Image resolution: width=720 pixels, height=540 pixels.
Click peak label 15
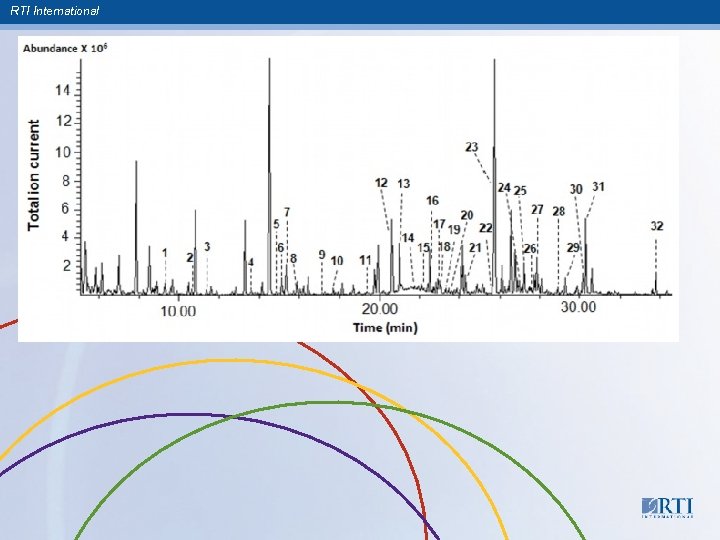click(x=423, y=248)
